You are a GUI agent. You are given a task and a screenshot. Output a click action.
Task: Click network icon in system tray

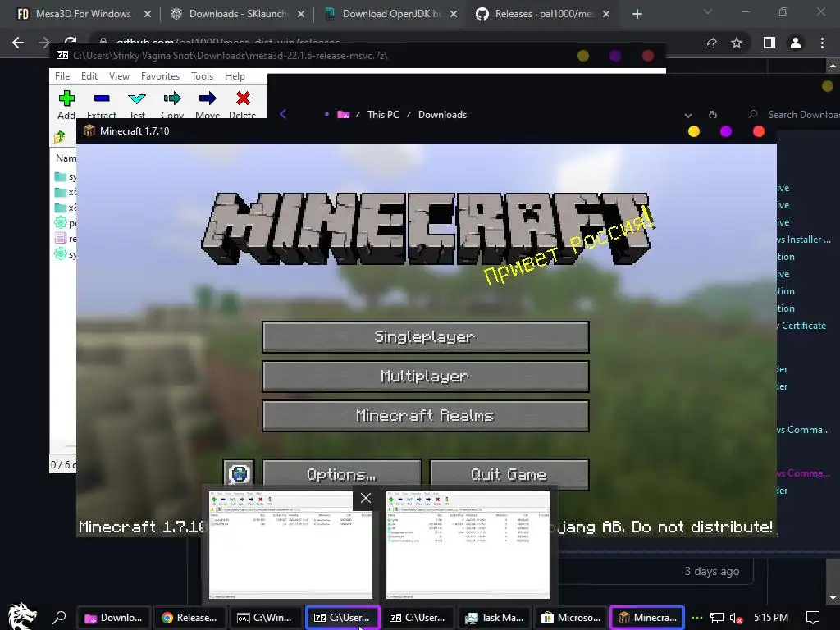[716, 619]
